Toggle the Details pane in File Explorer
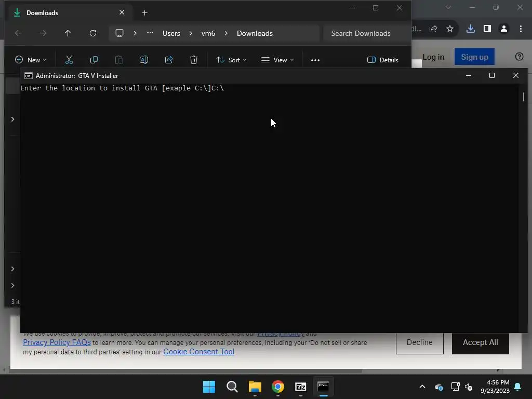The image size is (532, 399). 383,60
